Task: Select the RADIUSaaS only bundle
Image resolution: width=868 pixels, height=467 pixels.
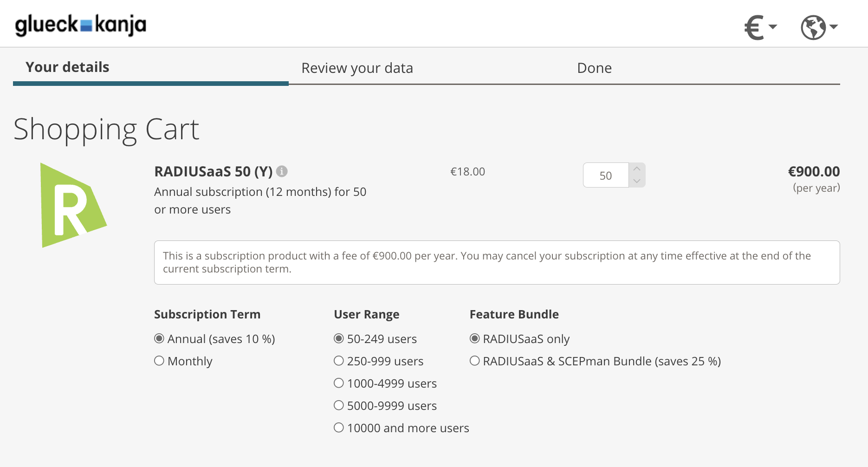Action: [x=474, y=338]
